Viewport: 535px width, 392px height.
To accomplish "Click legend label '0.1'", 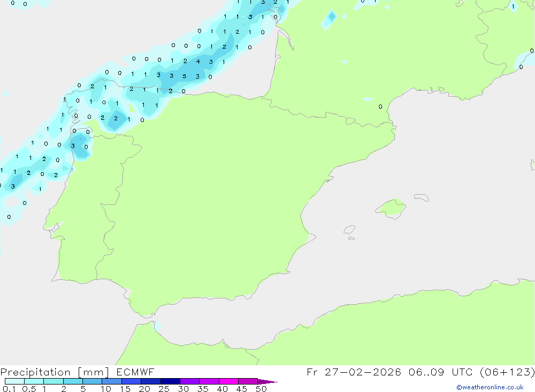I will [9, 389].
